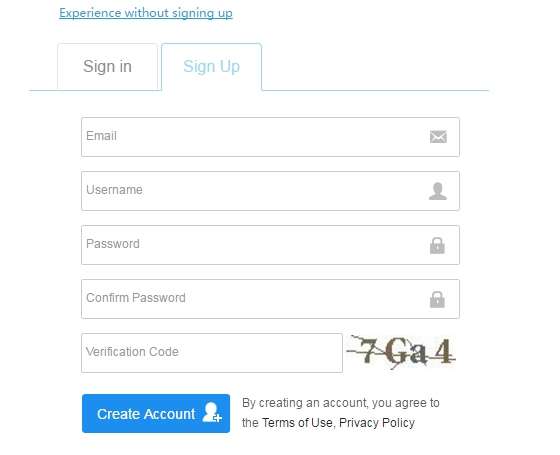
Task: Click the padlock icon in Password field
Action: (438, 245)
